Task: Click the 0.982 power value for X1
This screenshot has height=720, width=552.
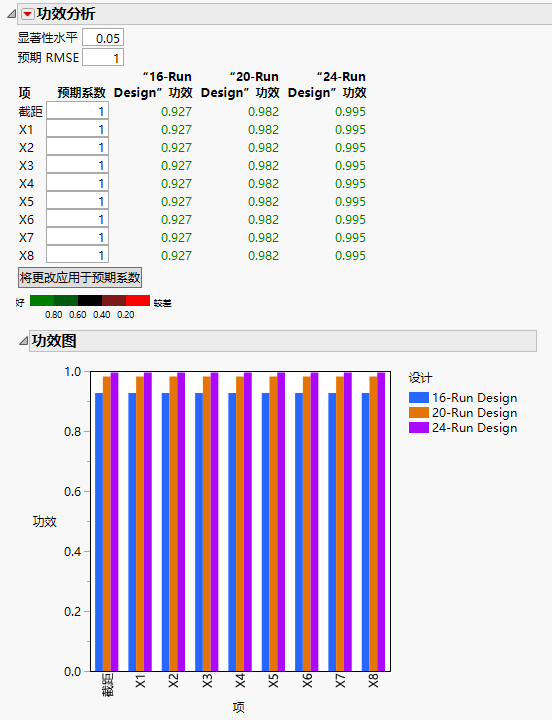Action: [x=263, y=129]
